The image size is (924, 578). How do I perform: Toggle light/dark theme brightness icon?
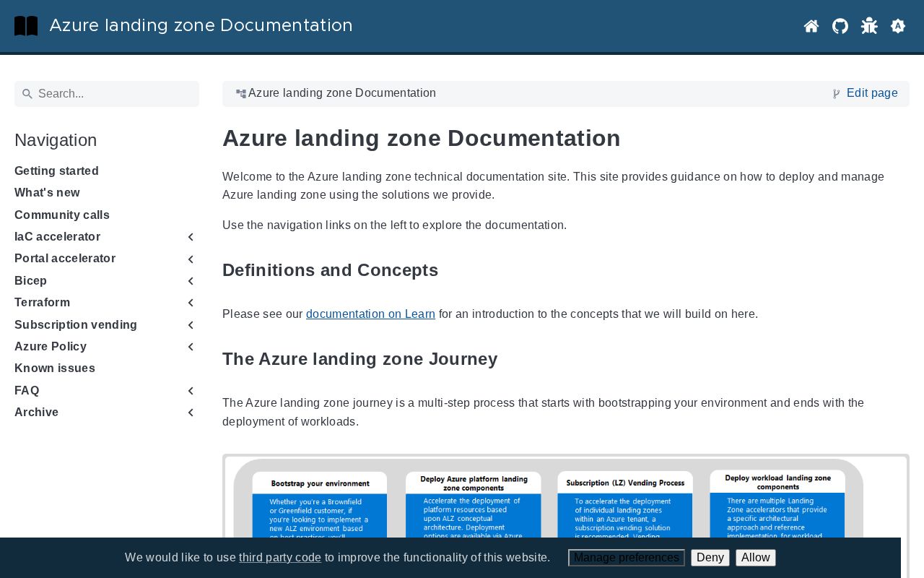(x=898, y=26)
